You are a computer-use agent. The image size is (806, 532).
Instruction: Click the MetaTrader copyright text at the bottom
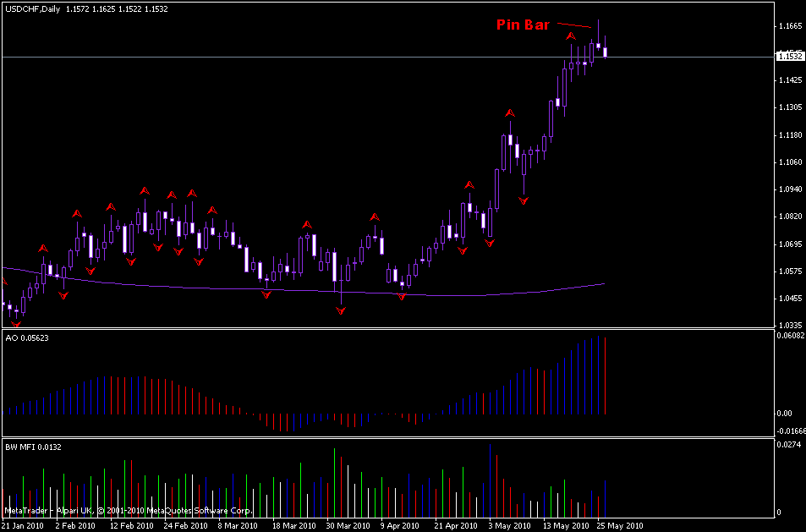(127, 511)
